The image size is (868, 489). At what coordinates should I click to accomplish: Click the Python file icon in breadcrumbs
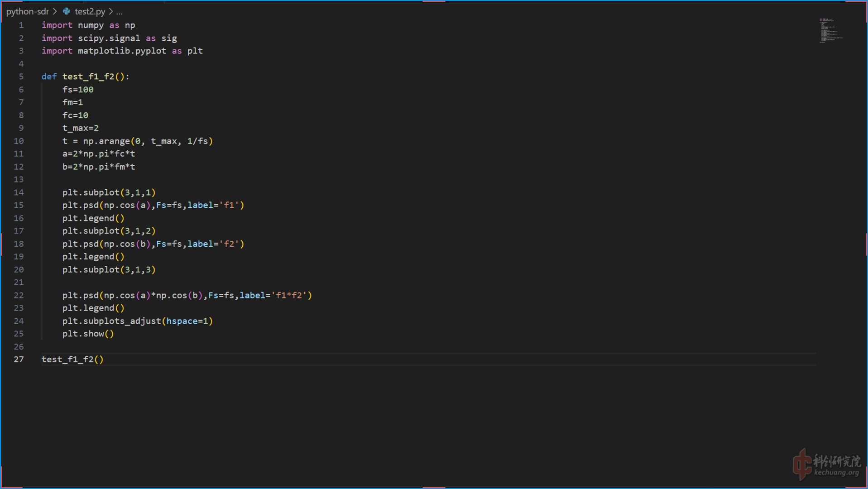(x=67, y=11)
